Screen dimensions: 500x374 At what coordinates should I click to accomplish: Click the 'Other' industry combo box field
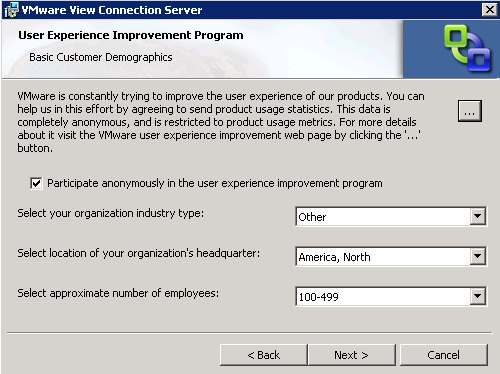click(391, 216)
